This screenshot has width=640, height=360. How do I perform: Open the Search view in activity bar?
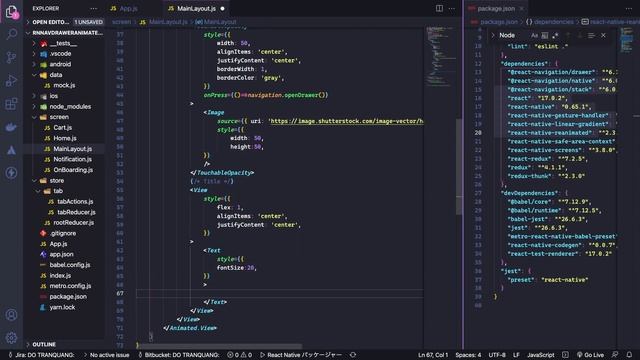click(x=11, y=34)
